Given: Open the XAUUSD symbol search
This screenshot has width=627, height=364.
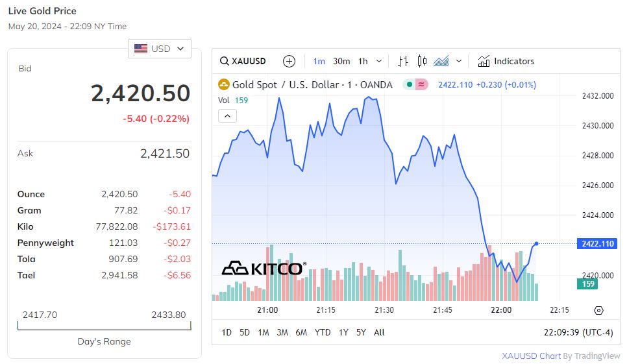Looking at the screenshot, I should tap(243, 61).
